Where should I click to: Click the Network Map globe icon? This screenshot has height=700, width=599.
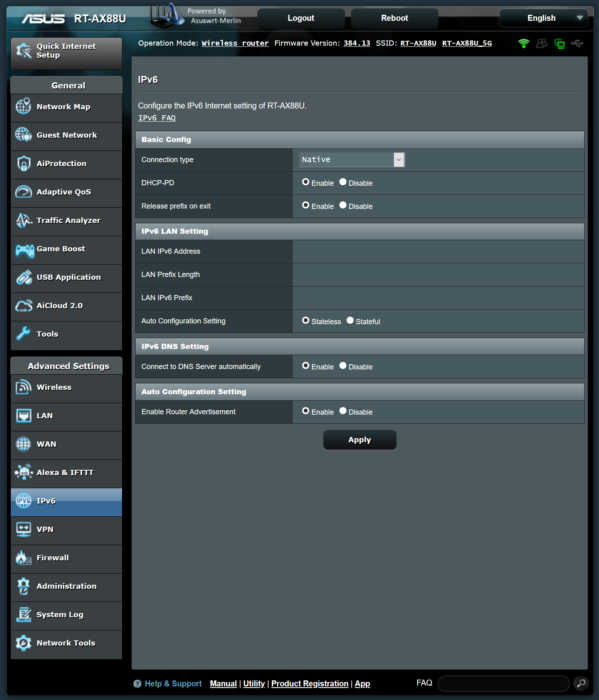pos(24,106)
